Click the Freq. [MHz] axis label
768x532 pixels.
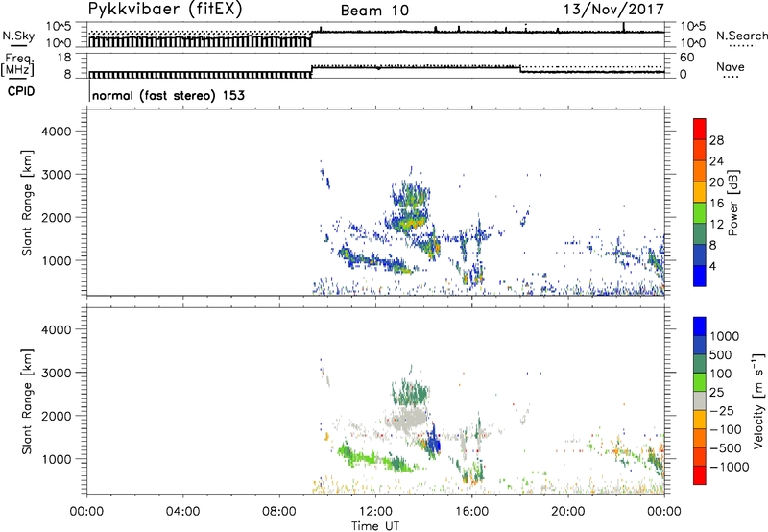click(x=18, y=64)
